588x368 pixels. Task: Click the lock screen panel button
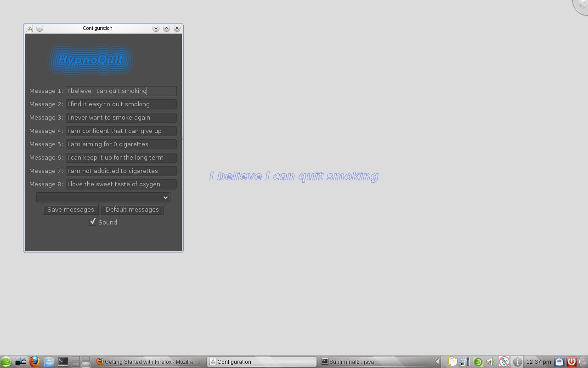point(559,362)
